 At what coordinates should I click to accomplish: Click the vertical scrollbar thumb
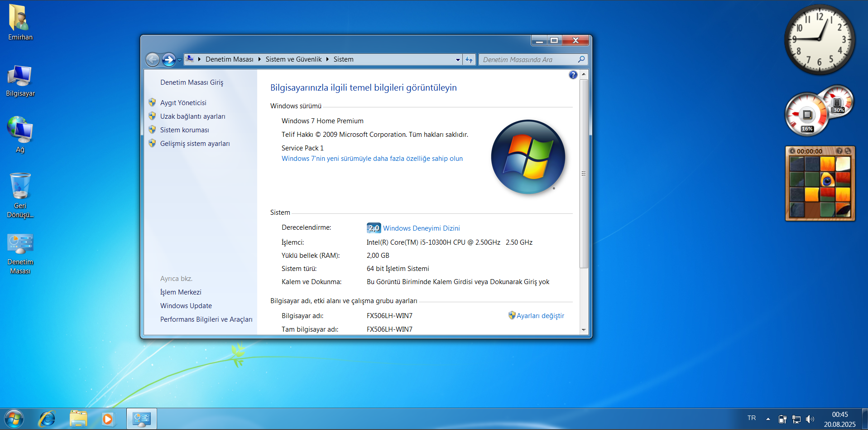584,173
